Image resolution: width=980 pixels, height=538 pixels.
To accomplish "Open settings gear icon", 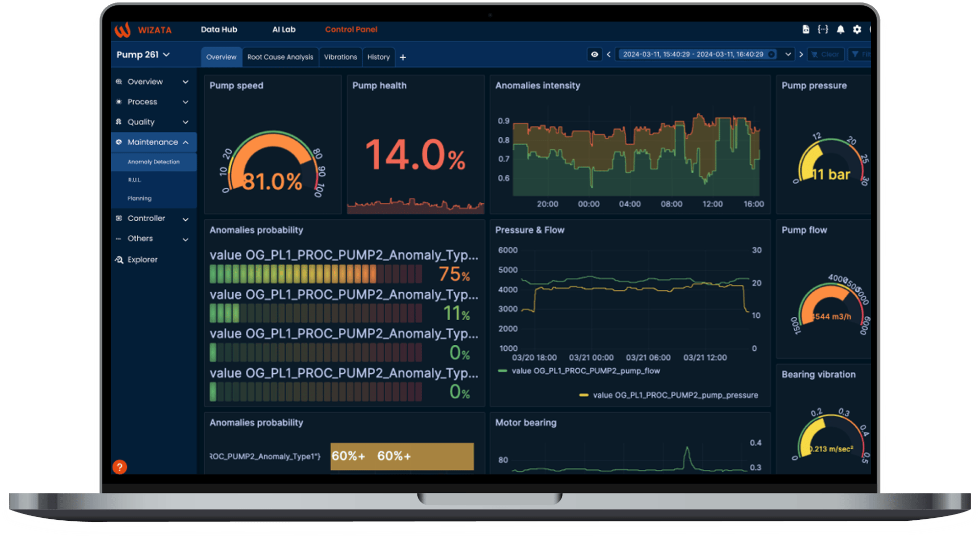I will pos(857,29).
